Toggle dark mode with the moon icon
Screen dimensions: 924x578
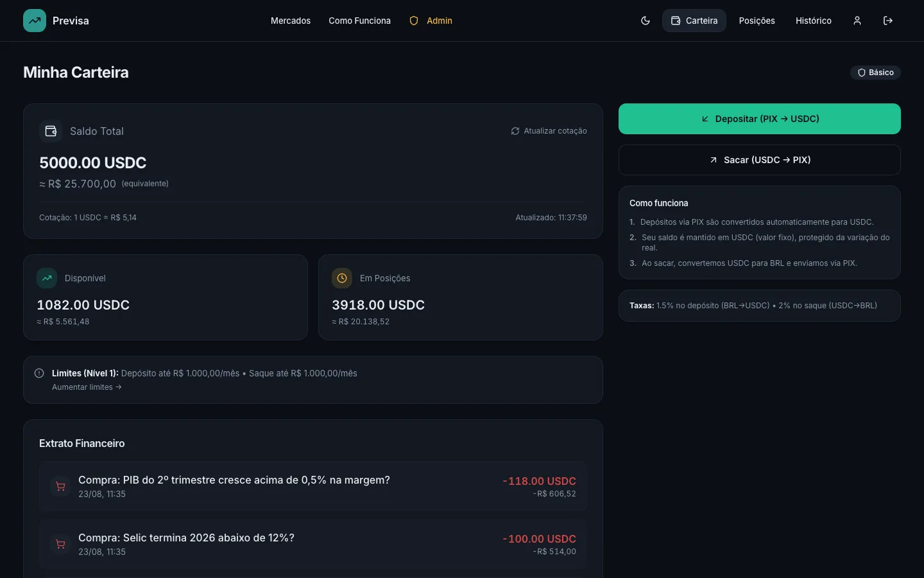pyautogui.click(x=646, y=21)
